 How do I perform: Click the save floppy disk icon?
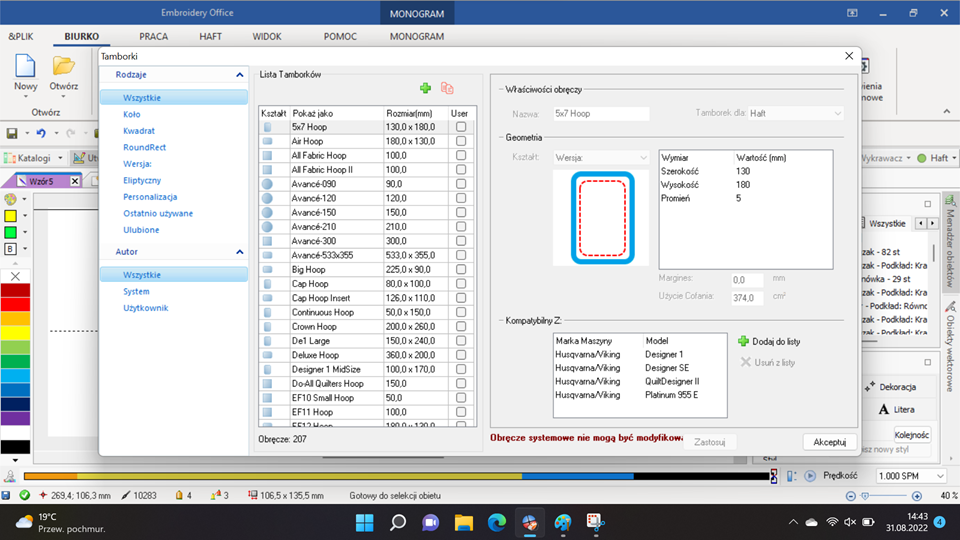tap(11, 133)
